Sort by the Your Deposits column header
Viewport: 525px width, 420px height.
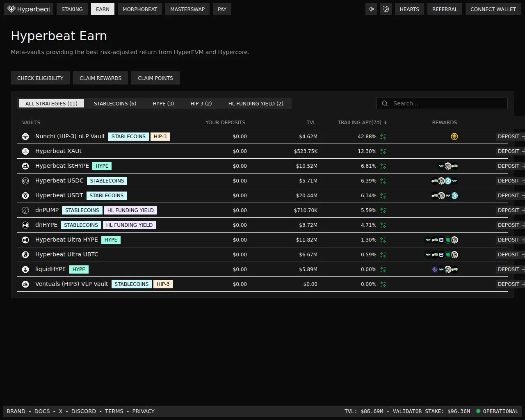pos(225,123)
